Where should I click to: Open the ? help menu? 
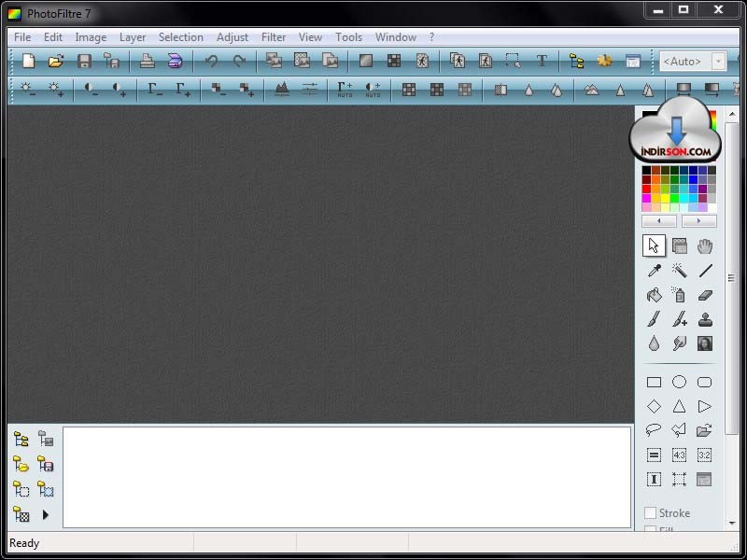pos(431,37)
